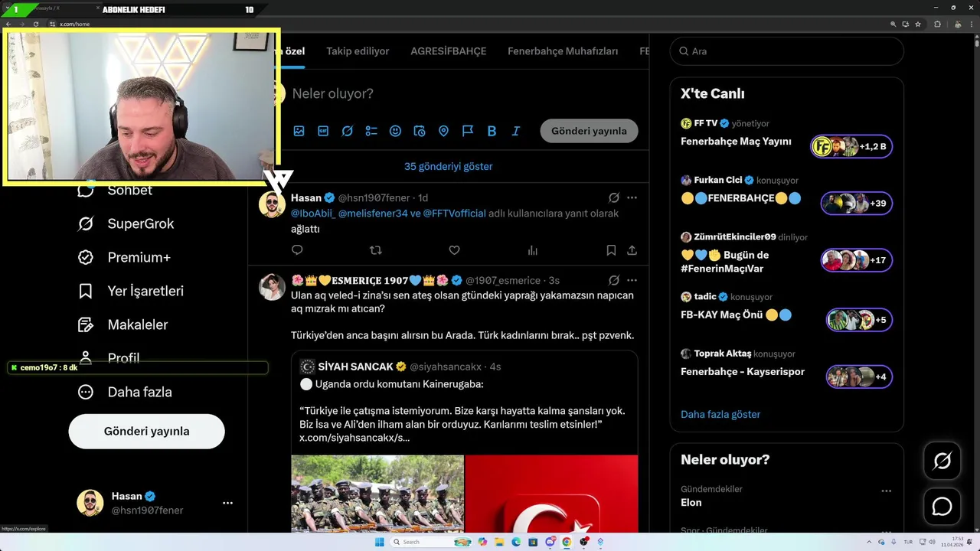Reply to Hasan's post 'ağlattı'
Image resolution: width=980 pixels, height=551 pixels.
coord(297,250)
